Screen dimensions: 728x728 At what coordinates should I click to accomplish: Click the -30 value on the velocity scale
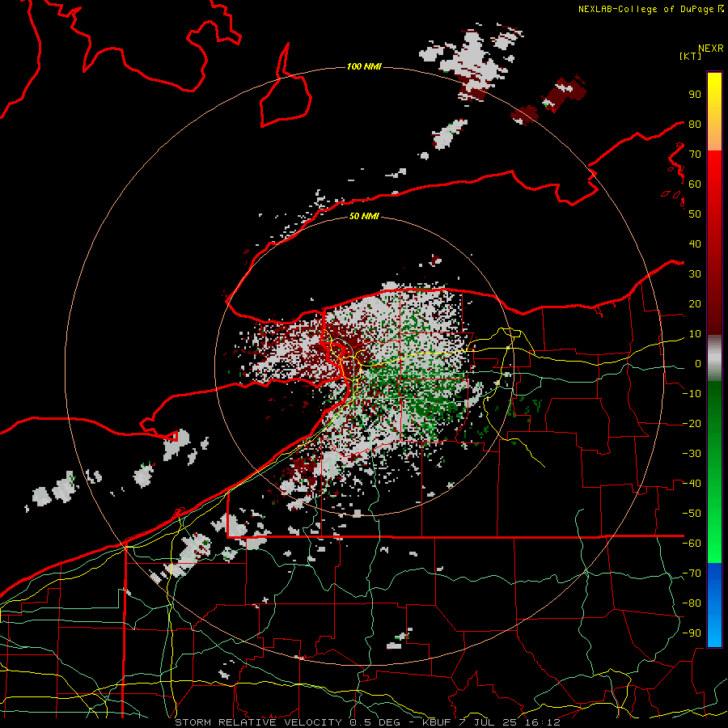692,454
